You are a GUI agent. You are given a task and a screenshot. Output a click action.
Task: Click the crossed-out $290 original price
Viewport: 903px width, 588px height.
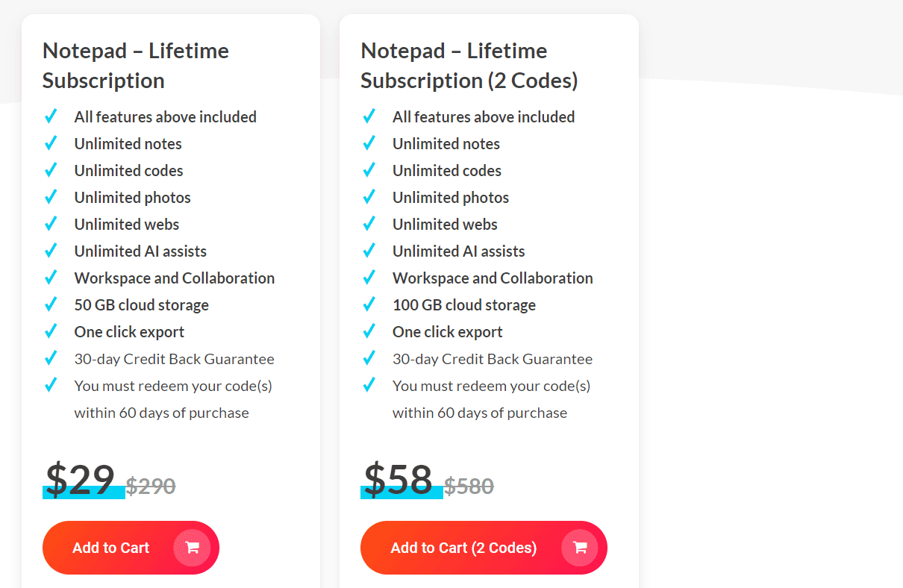pyautogui.click(x=150, y=486)
